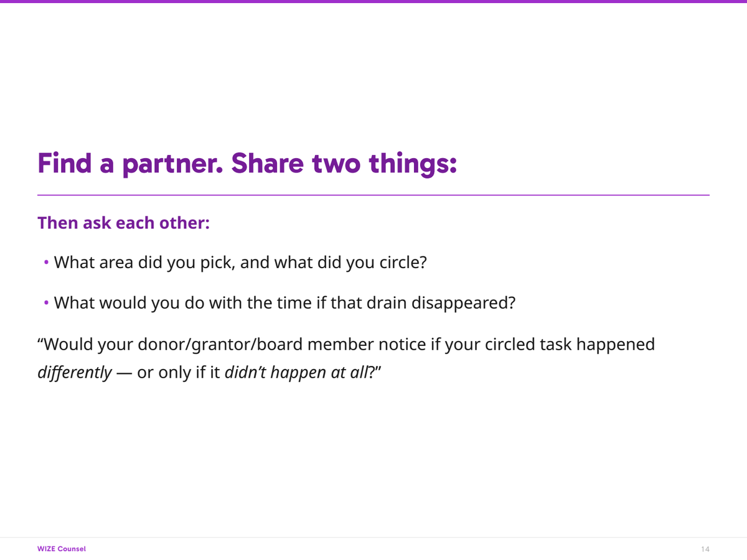Select the "What area did you pick" bullet text

[240, 262]
